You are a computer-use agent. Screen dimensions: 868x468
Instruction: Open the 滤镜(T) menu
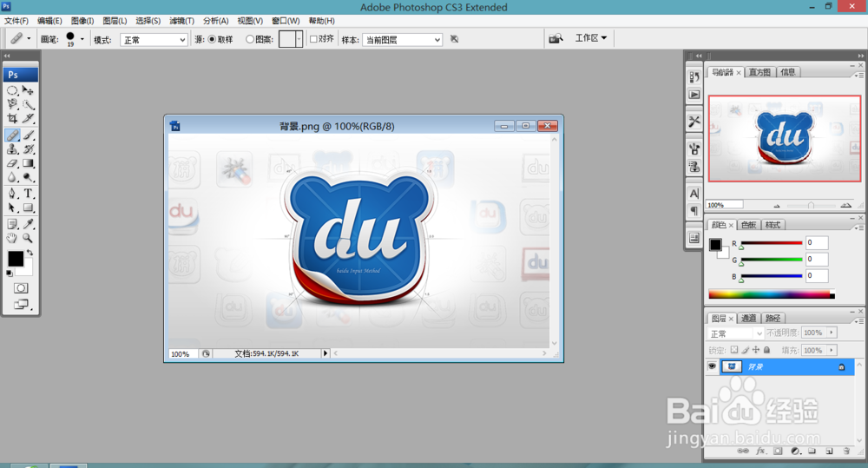click(181, 21)
